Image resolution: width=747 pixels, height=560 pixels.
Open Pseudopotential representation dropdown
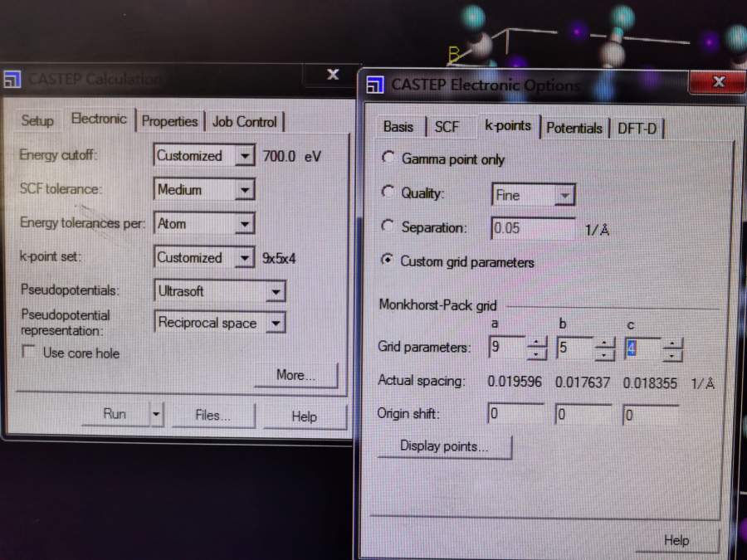[x=276, y=324]
